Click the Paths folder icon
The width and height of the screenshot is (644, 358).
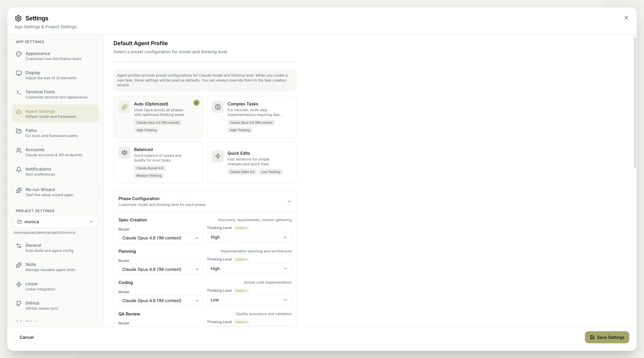(x=19, y=131)
